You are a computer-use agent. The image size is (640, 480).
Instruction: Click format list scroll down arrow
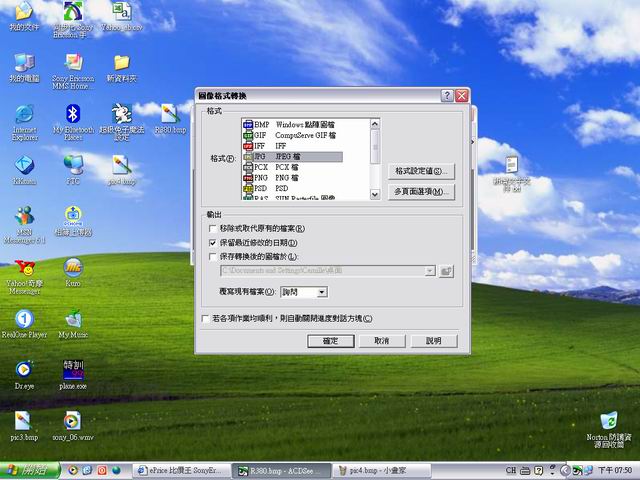pyautogui.click(x=375, y=194)
